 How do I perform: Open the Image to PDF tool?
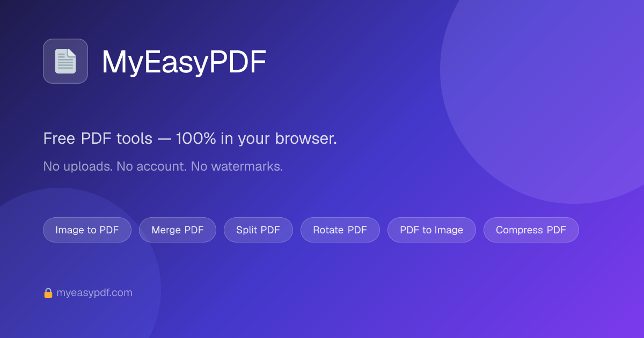87,230
